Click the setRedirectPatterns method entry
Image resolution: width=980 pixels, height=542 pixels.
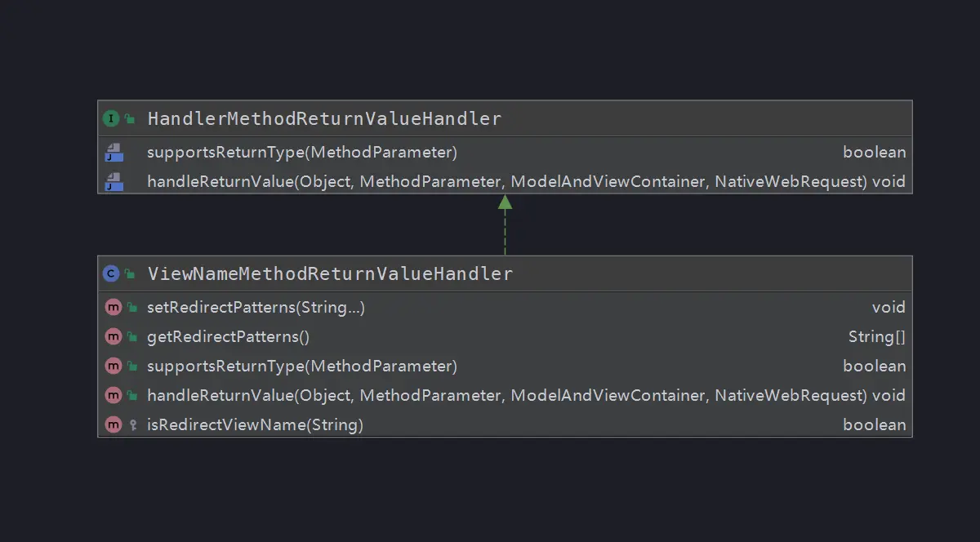pyautogui.click(x=256, y=307)
